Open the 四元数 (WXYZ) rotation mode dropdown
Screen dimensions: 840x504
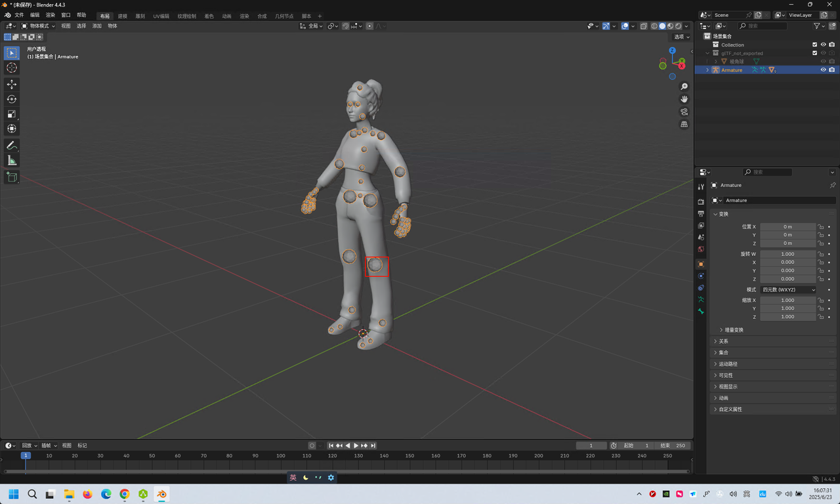[x=788, y=289]
